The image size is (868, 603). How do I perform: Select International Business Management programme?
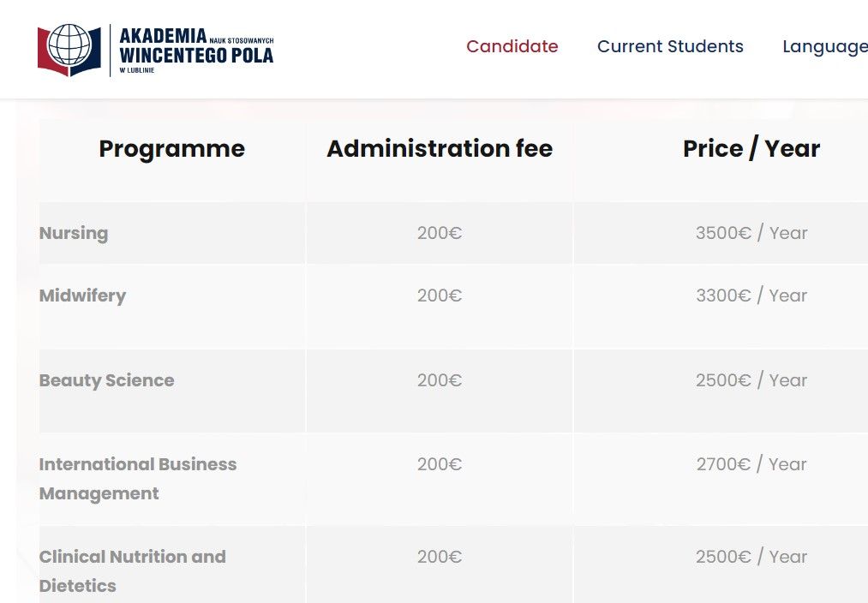click(137, 478)
